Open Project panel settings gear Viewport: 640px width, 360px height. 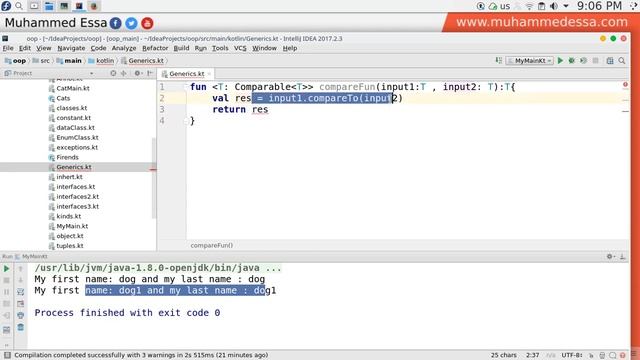138,73
